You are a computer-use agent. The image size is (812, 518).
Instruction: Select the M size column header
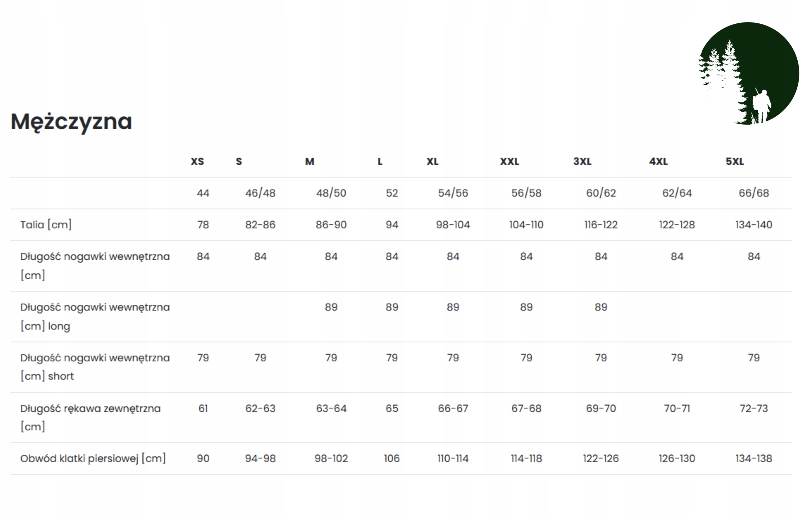[x=310, y=161]
